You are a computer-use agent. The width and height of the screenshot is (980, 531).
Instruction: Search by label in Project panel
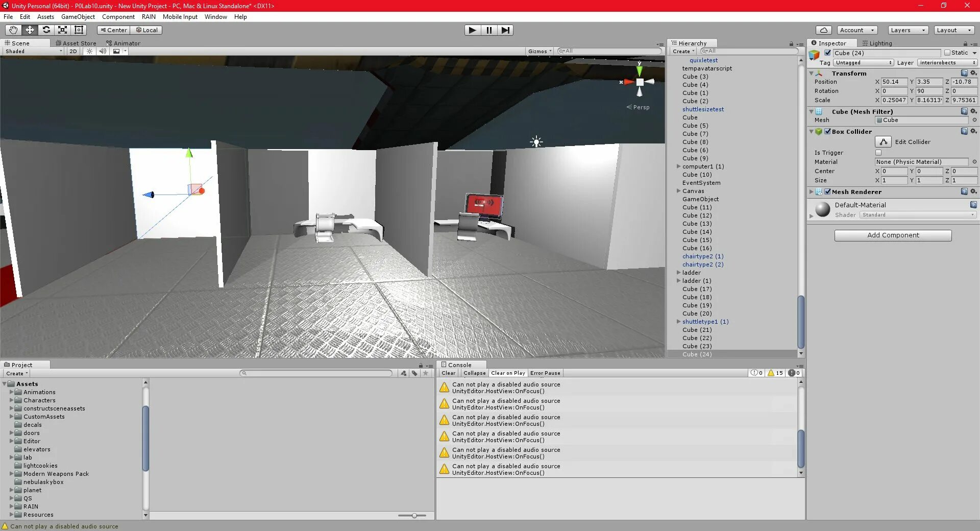(414, 373)
